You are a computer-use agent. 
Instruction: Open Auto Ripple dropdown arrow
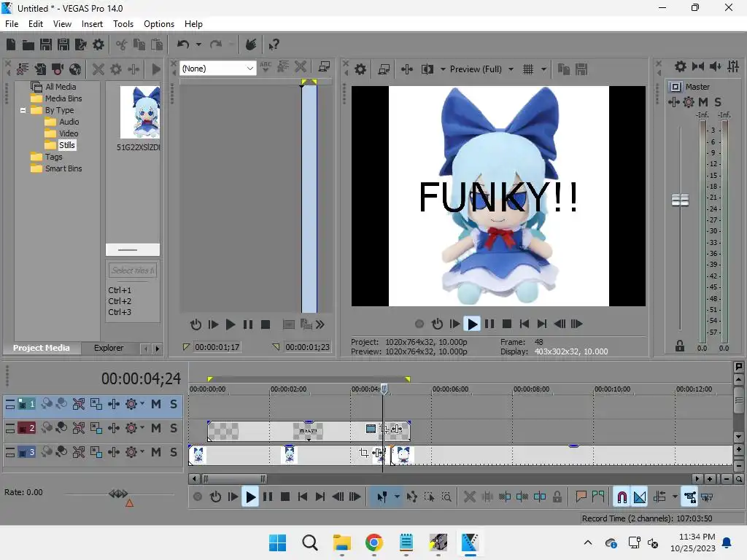click(675, 497)
